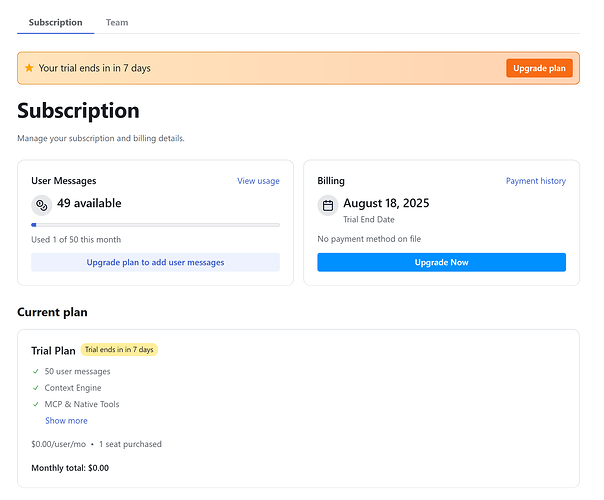The image size is (604, 500).
Task: Click the '50 user messages' feature text
Action: click(77, 371)
